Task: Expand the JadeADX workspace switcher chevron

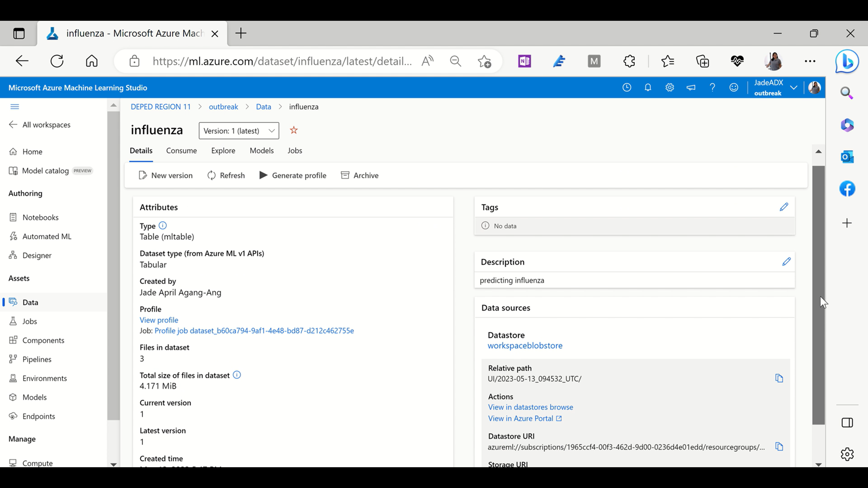Action: point(794,88)
